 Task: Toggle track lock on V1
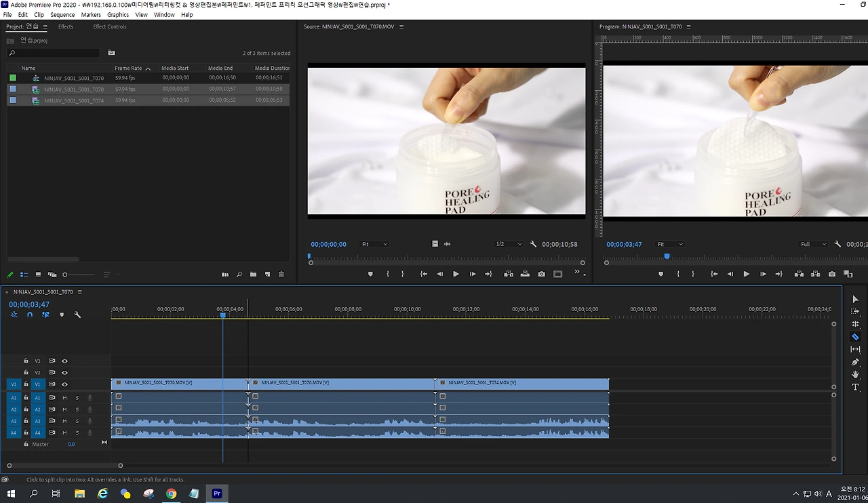pos(26,384)
